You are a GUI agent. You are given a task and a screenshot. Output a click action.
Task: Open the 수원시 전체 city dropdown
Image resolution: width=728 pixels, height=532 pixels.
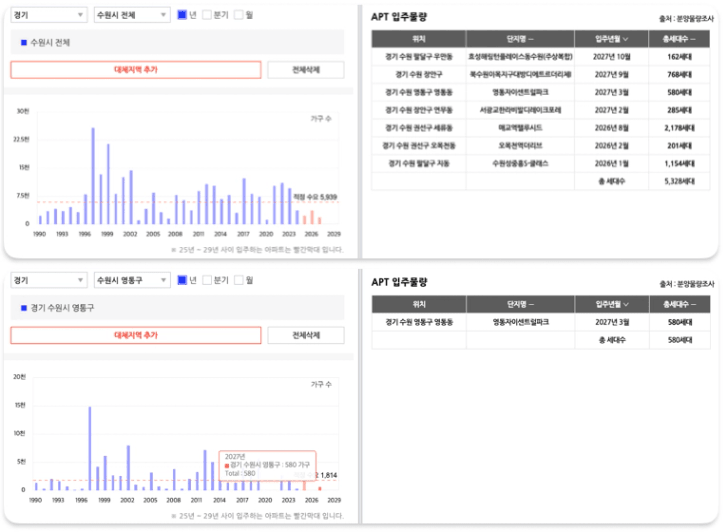click(x=132, y=15)
